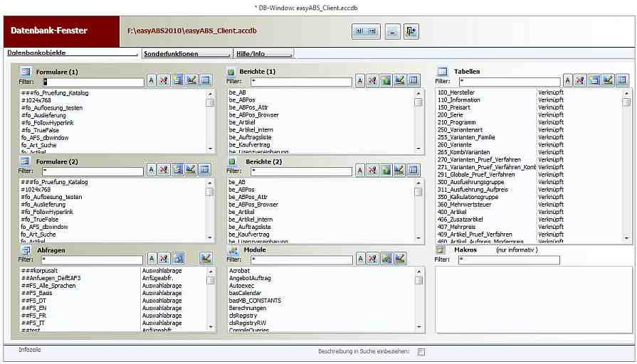Click the design pencil icon in Berichte (2) toolbar
This screenshot has height=364, width=637.
[x=399, y=170]
